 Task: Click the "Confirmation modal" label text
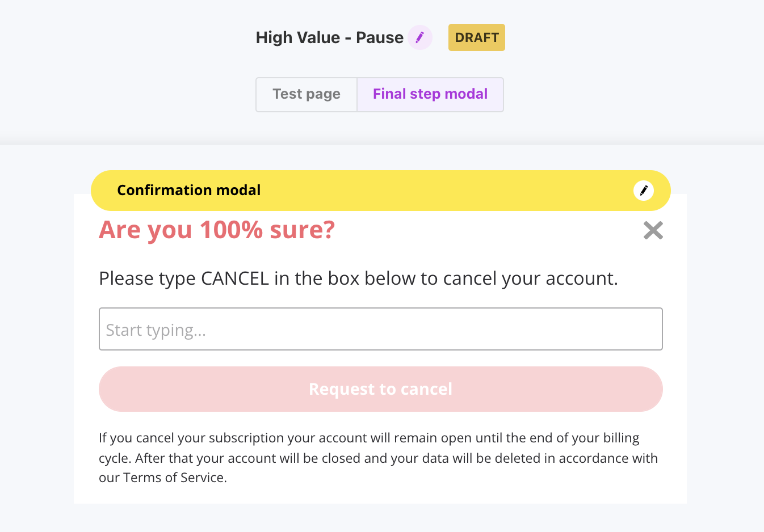188,191
